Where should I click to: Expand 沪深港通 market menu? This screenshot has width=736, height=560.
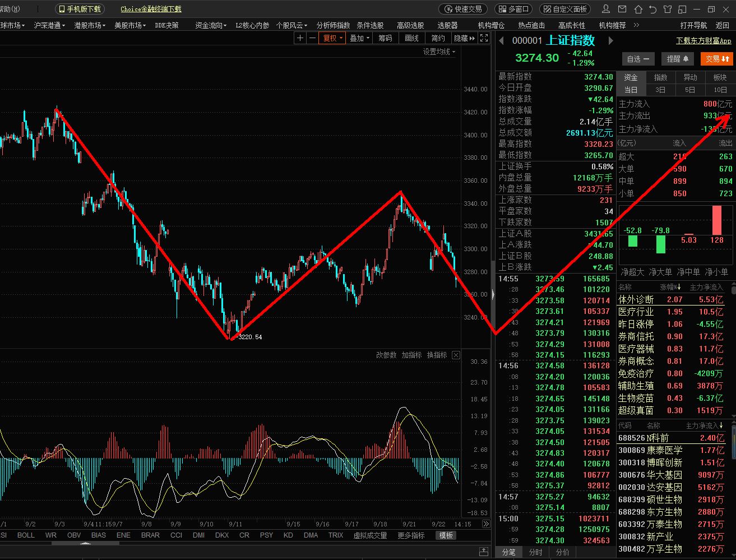49,25
